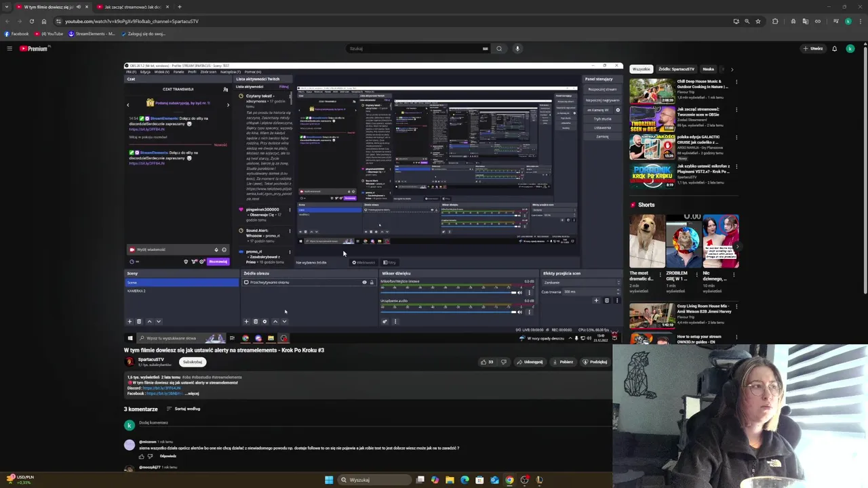Click the Utwórz create button
The height and width of the screenshot is (488, 868).
click(x=813, y=49)
